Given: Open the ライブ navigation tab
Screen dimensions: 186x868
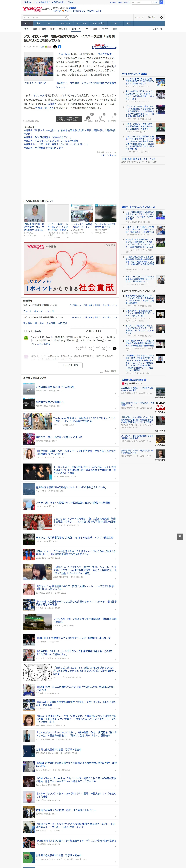Looking at the screenshot, I should coord(49,24).
